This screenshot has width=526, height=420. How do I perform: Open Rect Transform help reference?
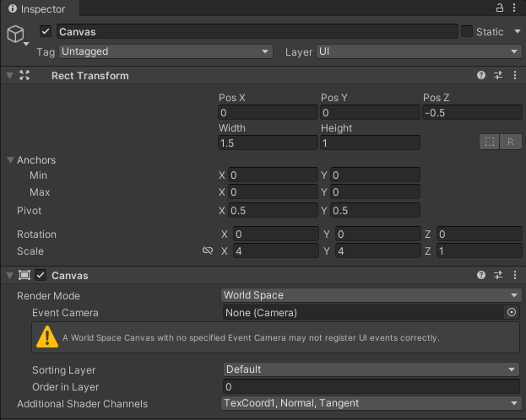[481, 75]
